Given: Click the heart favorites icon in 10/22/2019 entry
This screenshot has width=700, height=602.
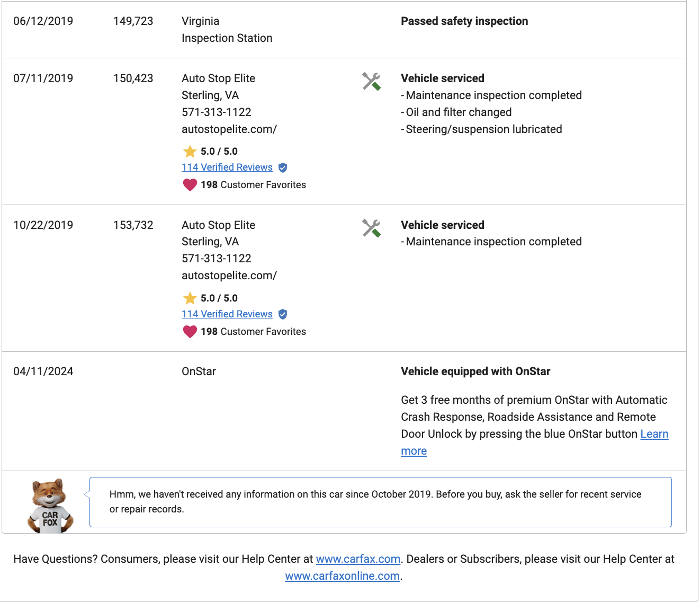Looking at the screenshot, I should coord(190,332).
